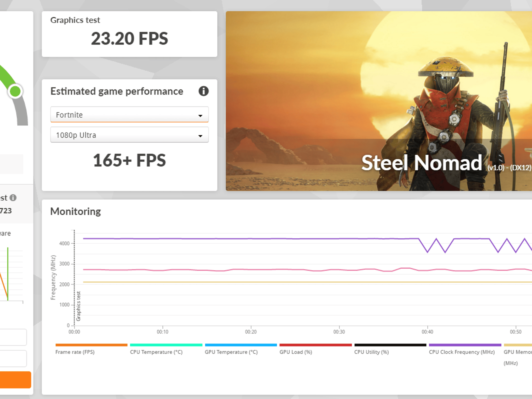Click the Steel Nomad benchmark image
This screenshot has height=399, width=532.
[379, 101]
